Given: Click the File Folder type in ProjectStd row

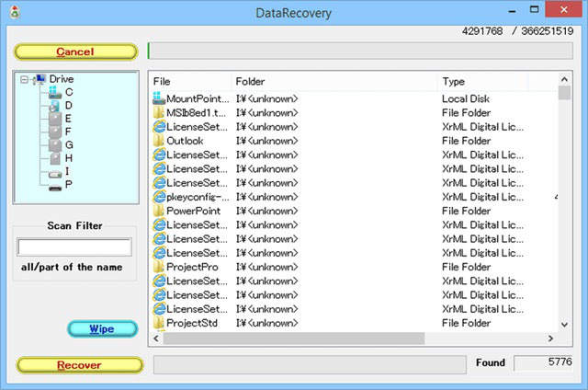Looking at the screenshot, I should (466, 323).
